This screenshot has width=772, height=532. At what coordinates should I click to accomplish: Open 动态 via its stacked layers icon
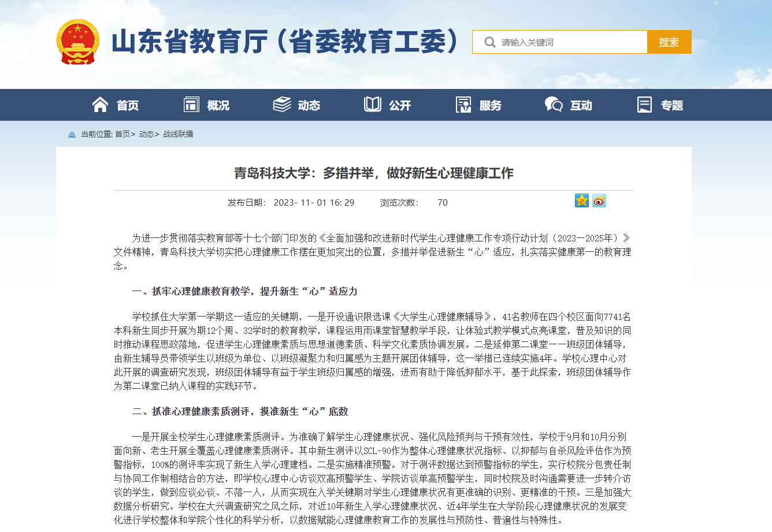pos(281,105)
